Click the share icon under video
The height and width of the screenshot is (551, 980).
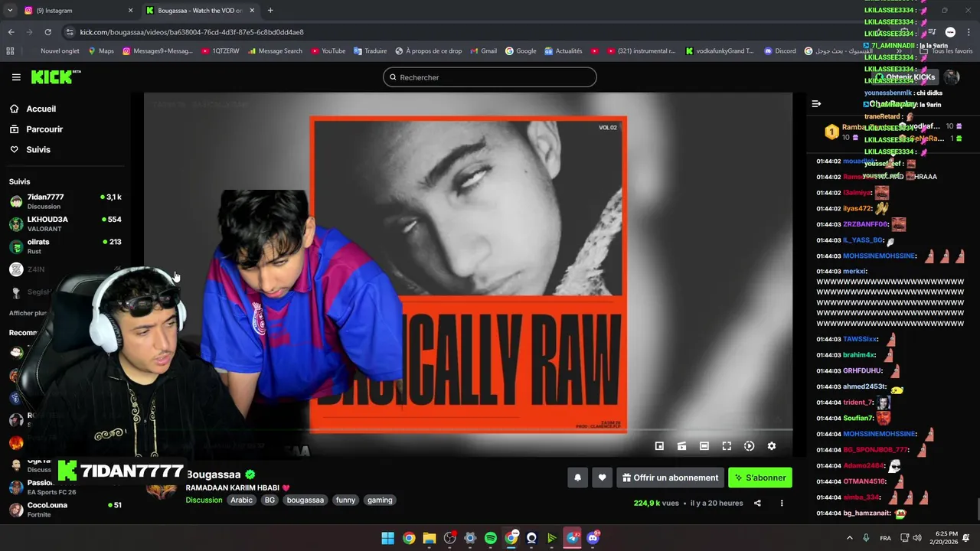[x=757, y=503]
